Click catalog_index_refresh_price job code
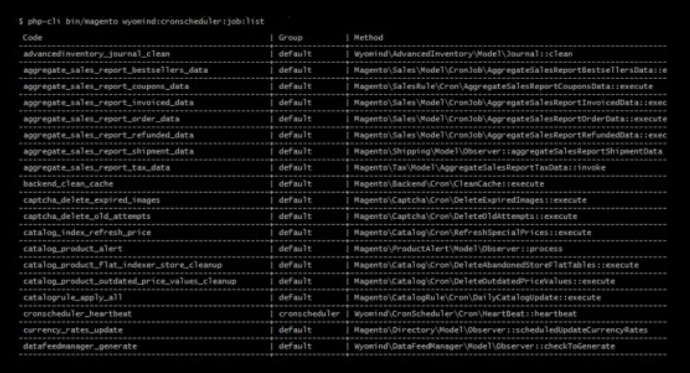This screenshot has width=690, height=373. point(87,232)
